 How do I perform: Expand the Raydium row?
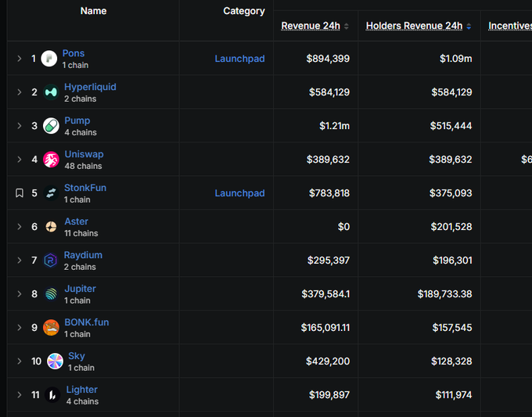pyautogui.click(x=20, y=261)
